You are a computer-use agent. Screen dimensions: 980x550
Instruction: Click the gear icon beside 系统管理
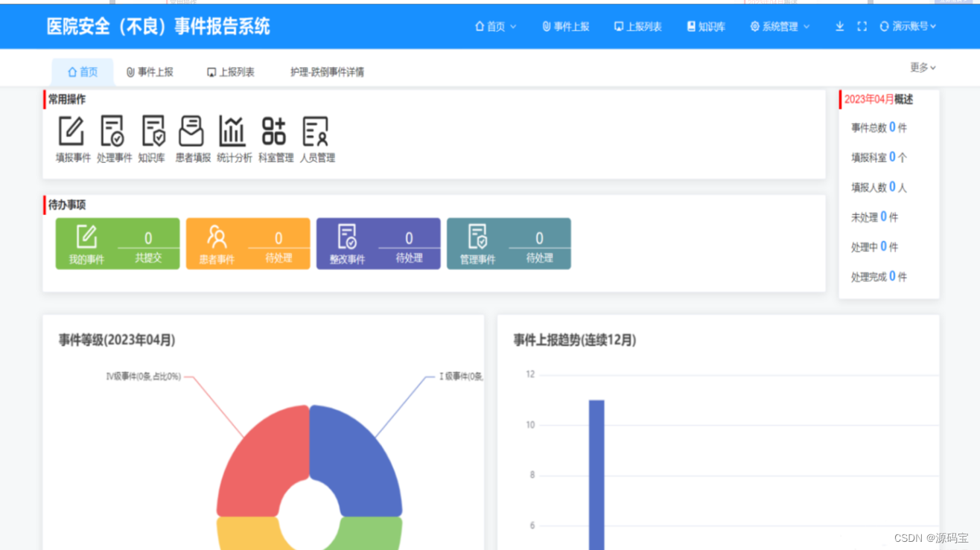tap(755, 26)
